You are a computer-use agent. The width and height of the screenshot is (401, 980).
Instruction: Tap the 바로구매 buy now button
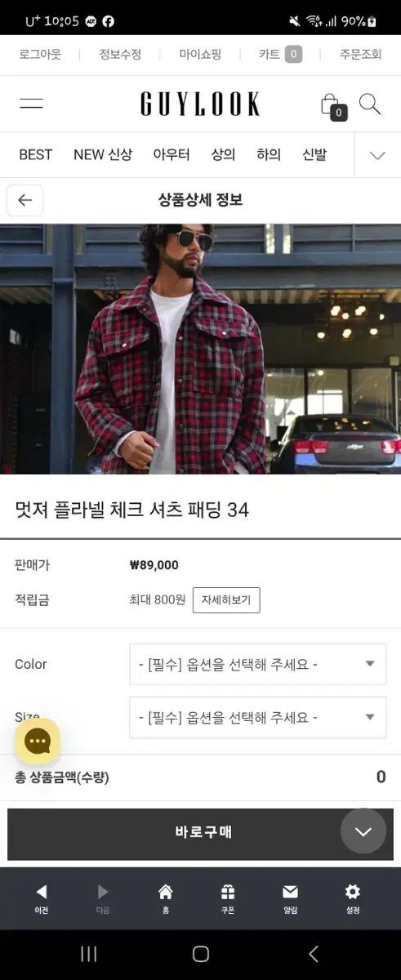click(200, 833)
